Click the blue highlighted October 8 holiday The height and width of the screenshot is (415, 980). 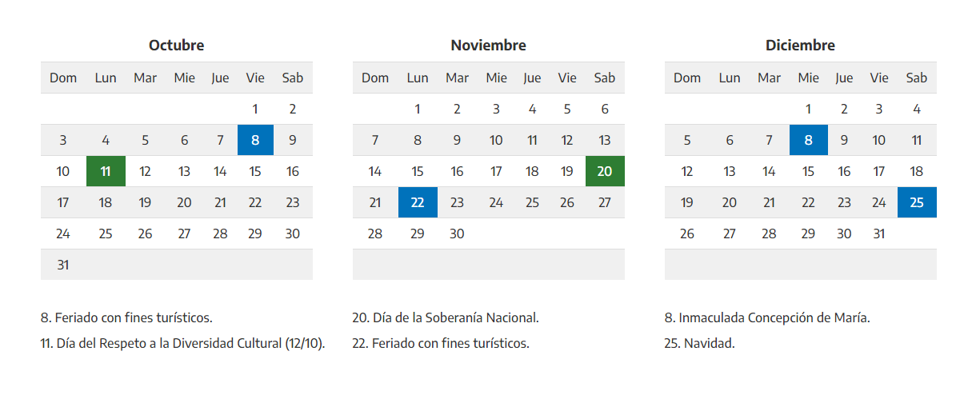point(255,140)
